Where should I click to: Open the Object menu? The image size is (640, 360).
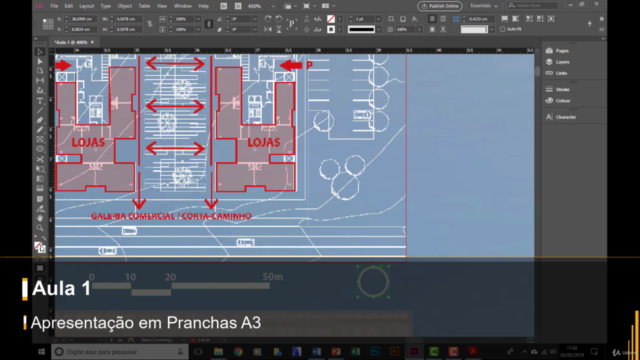point(124,6)
